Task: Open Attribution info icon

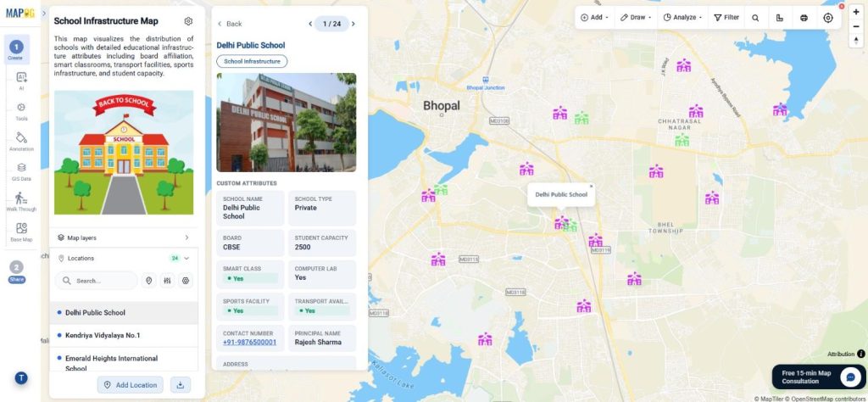Action: (x=861, y=354)
